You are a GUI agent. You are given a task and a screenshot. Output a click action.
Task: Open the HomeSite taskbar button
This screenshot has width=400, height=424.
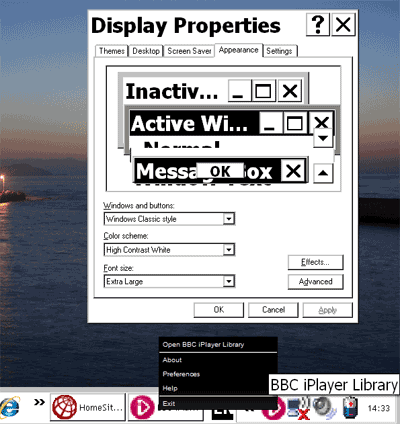point(88,407)
